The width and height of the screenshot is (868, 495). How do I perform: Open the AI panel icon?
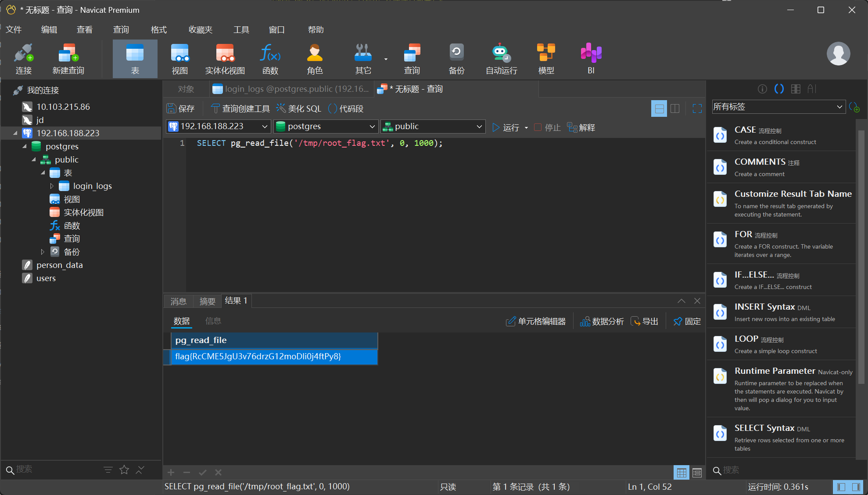pos(812,89)
